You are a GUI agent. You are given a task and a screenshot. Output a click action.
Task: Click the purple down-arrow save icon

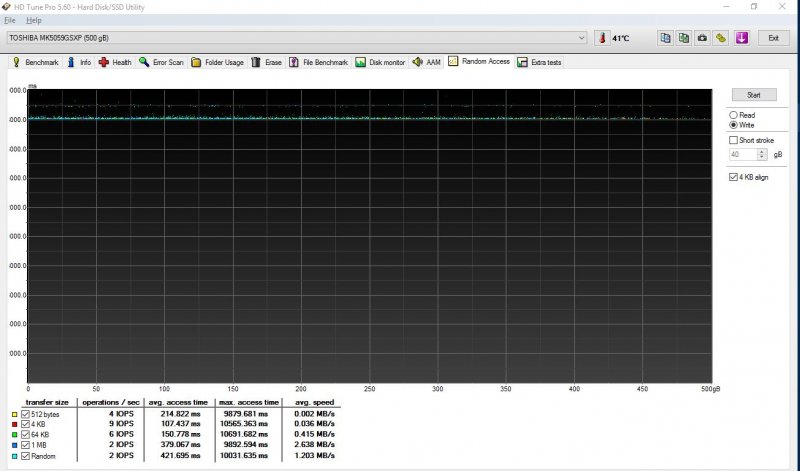742,38
